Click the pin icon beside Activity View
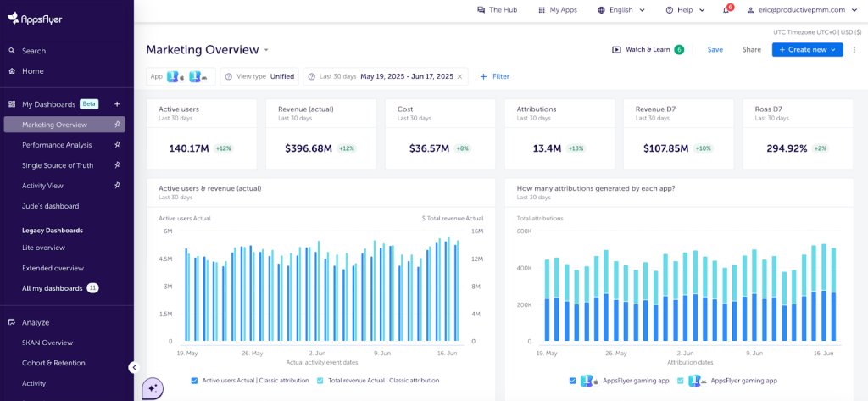Viewport: 868px width, 401px height. pos(118,186)
